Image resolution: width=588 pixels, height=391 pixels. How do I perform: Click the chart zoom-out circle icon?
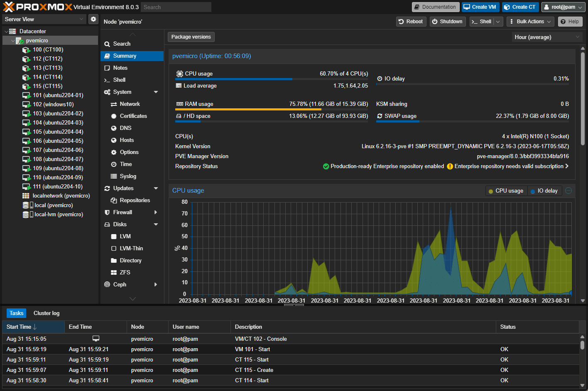(568, 191)
